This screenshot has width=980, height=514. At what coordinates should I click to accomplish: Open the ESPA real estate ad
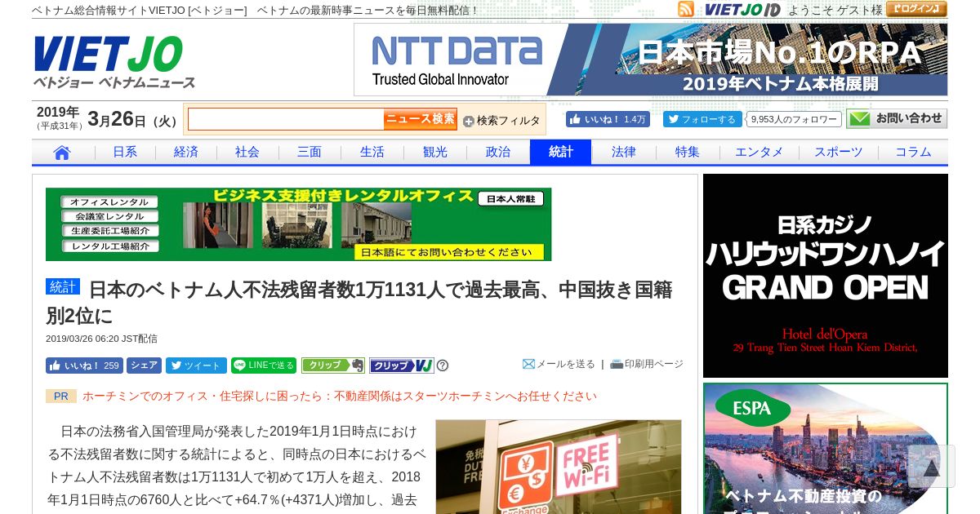[826, 449]
